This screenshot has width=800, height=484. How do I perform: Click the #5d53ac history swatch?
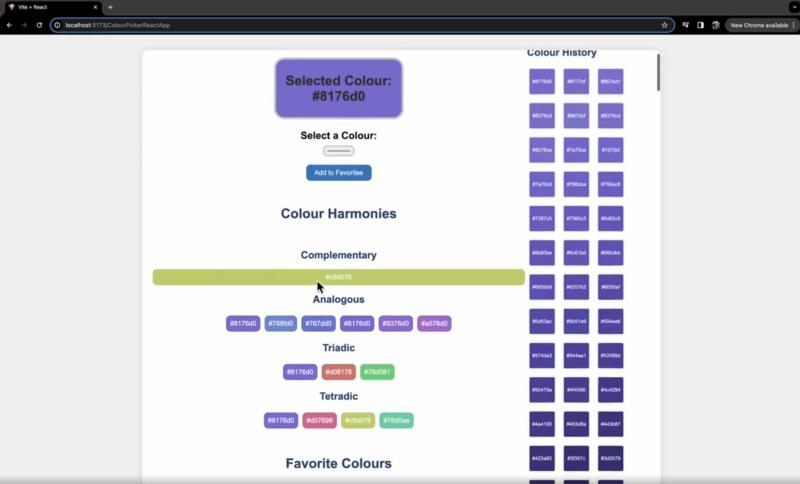[x=542, y=321]
